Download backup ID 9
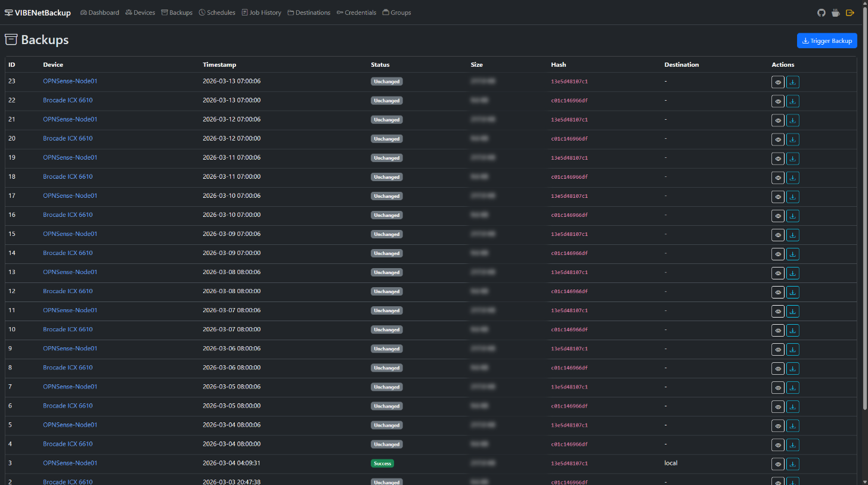 [x=793, y=349]
